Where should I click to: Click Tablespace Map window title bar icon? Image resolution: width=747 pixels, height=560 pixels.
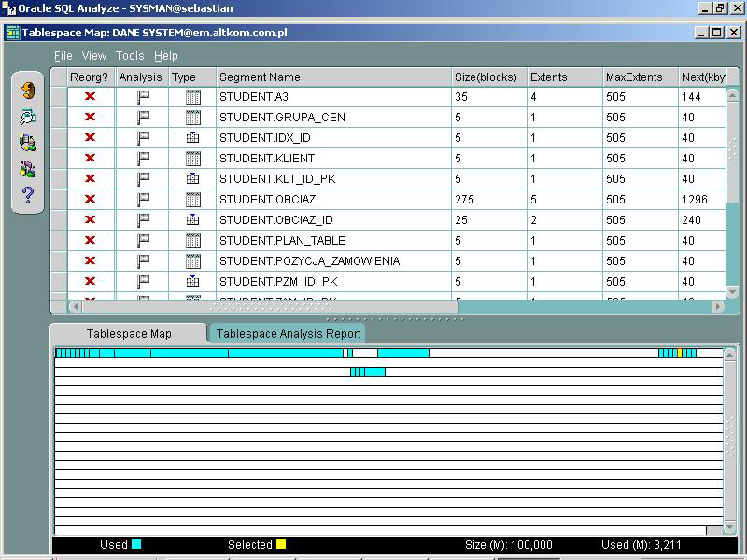[x=12, y=33]
